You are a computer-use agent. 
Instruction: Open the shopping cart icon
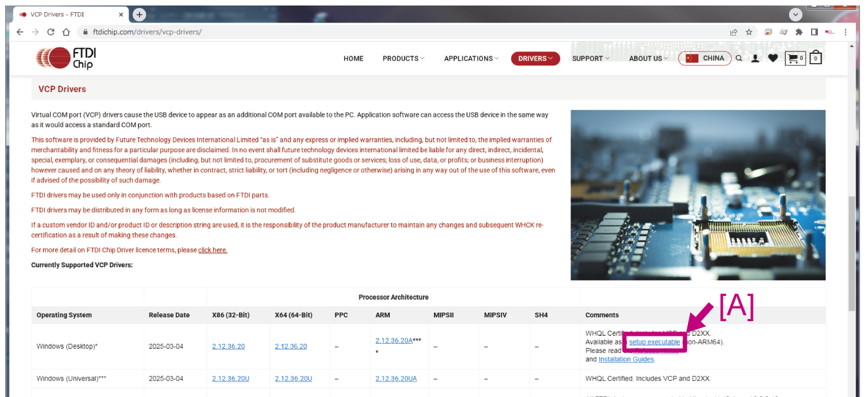pos(794,59)
